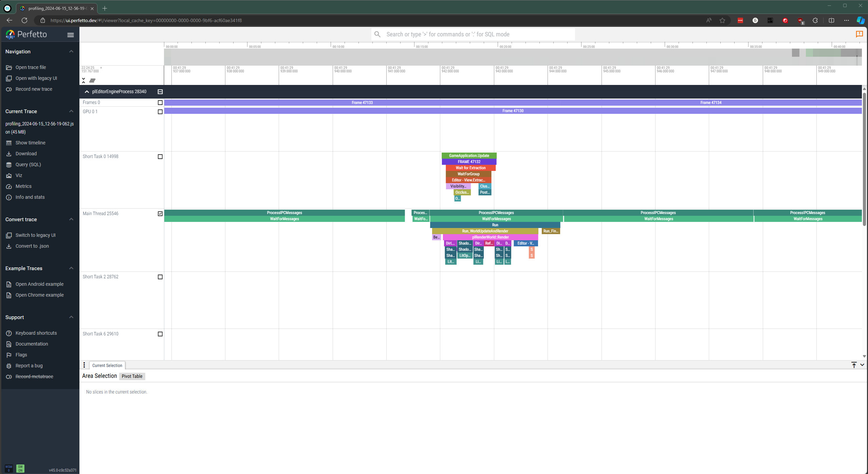
Task: Toggle checkbox next to Short Task 0 14998
Action: (x=160, y=156)
